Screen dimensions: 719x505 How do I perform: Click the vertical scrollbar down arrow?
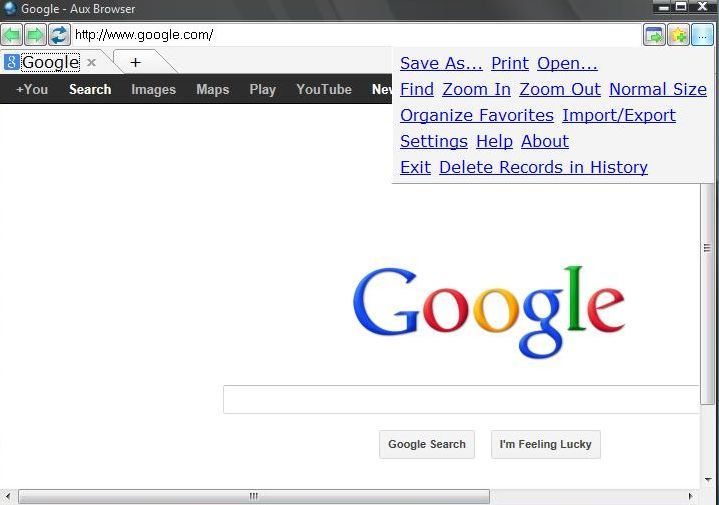click(x=708, y=480)
